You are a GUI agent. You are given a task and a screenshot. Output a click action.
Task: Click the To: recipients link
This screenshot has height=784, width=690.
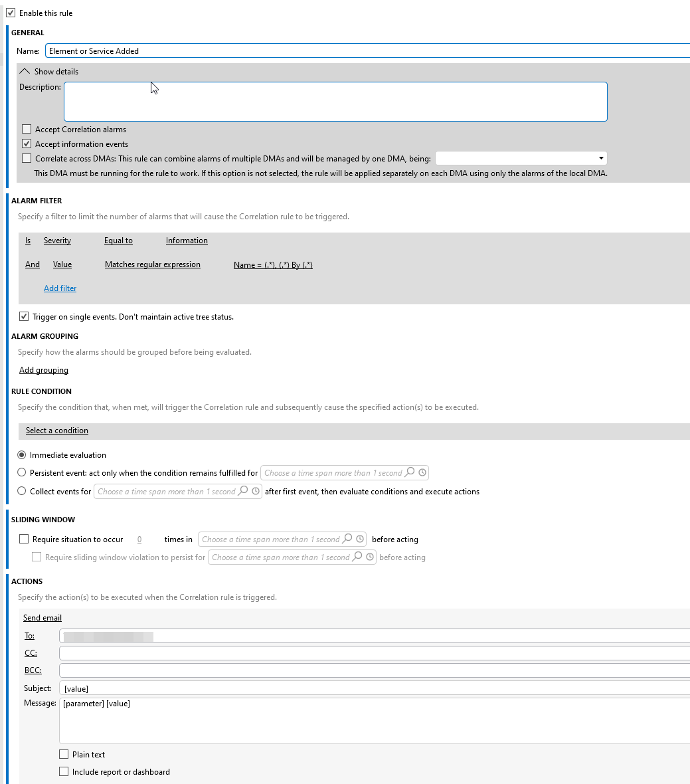tap(29, 635)
